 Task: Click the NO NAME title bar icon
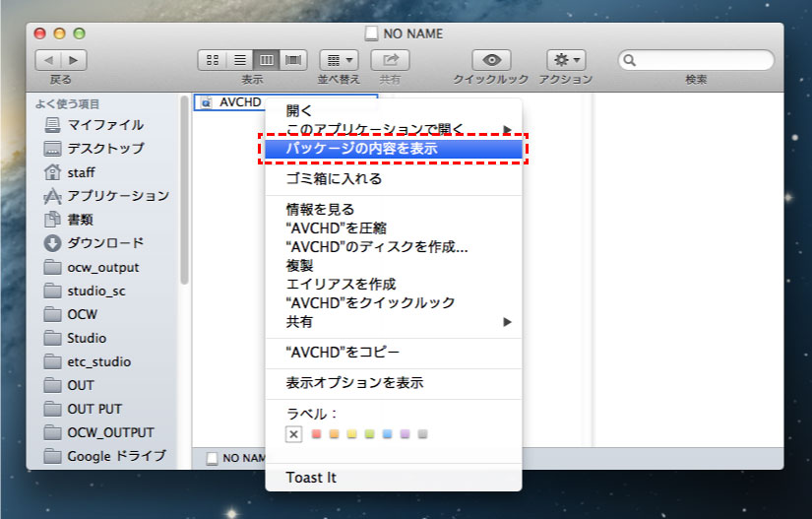[x=371, y=33]
